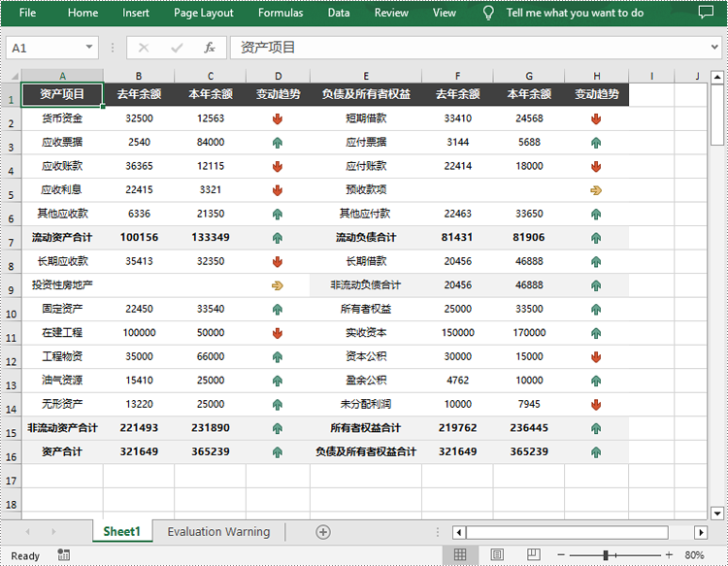Click the Tell me lightbulb icon

(x=488, y=13)
